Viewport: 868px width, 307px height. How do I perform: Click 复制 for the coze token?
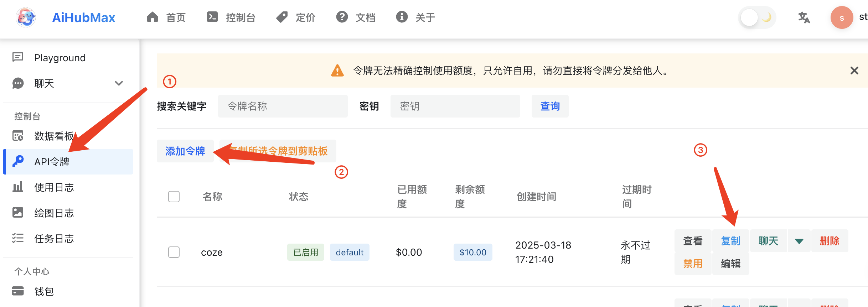point(730,241)
